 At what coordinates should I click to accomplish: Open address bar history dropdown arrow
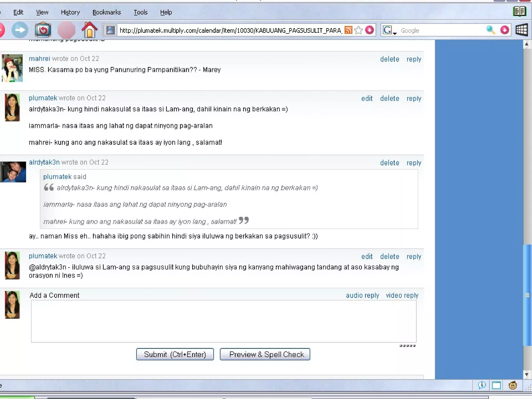[x=370, y=30]
